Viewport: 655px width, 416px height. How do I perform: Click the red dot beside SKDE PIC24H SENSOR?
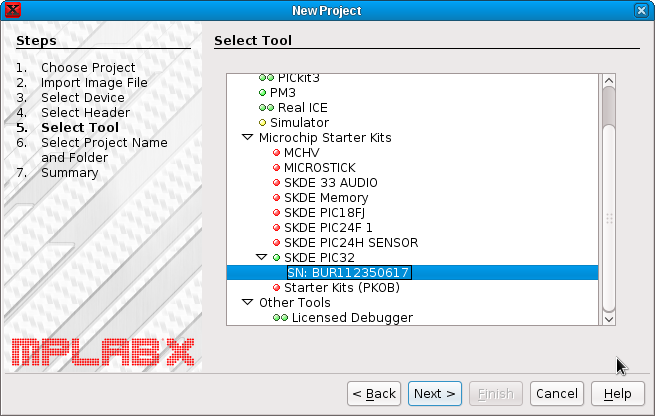pos(276,243)
